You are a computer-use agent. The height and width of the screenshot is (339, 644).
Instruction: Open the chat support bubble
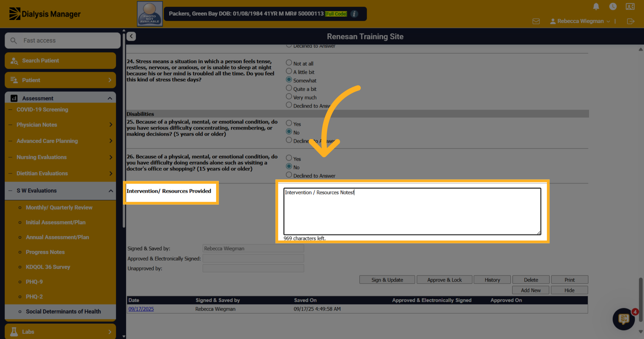click(x=624, y=319)
